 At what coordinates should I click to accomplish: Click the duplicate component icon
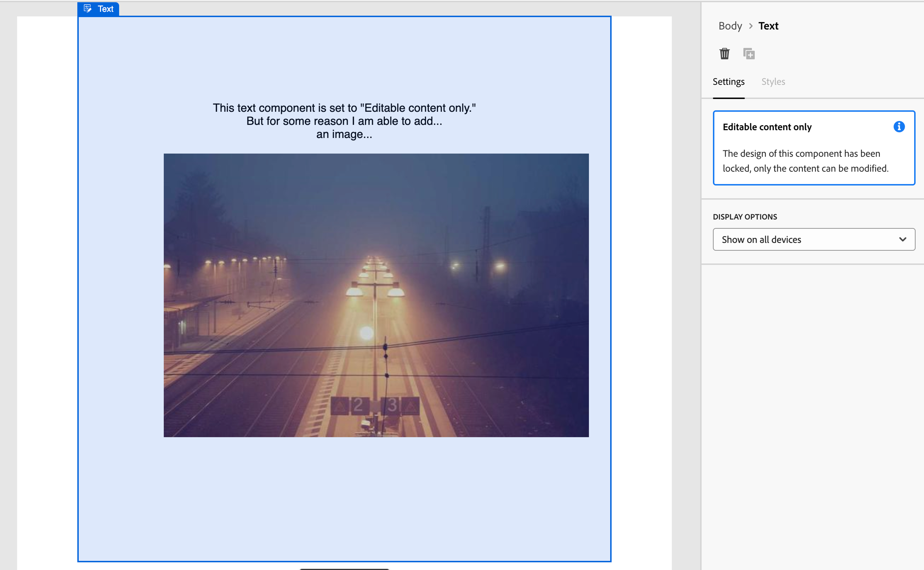[748, 54]
